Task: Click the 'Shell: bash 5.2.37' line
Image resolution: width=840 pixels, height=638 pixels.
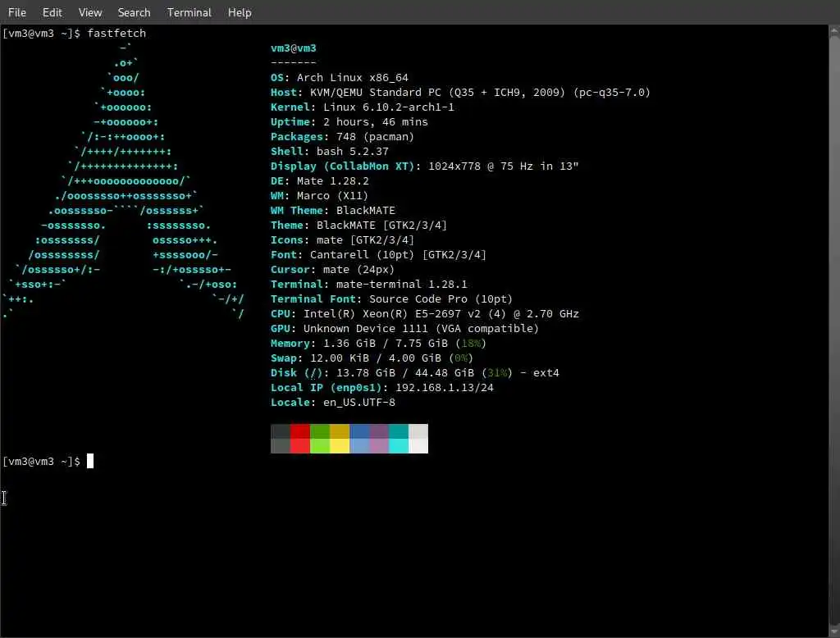Action: click(x=330, y=152)
